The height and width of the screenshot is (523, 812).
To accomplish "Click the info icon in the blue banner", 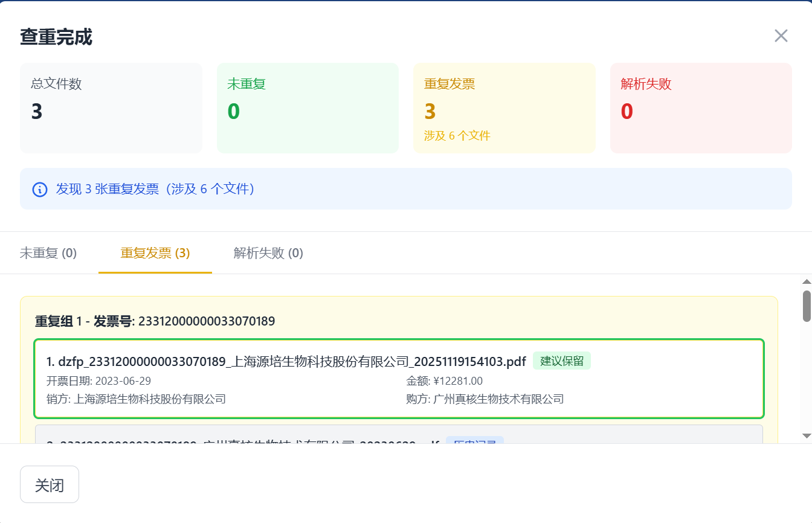I will click(x=39, y=189).
